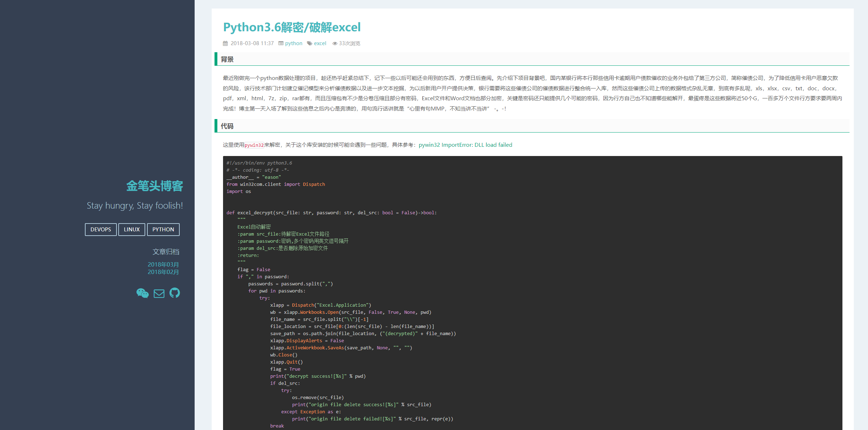Click the python category link in post meta

[x=294, y=43]
